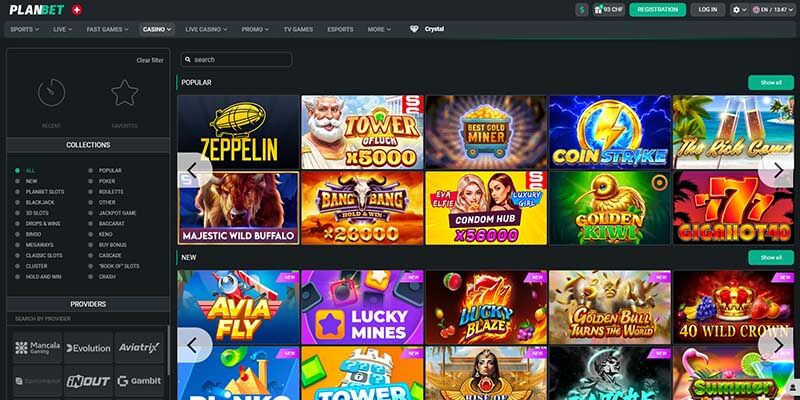
Task: Open the Lucky Mines game thumbnail
Action: click(x=362, y=307)
